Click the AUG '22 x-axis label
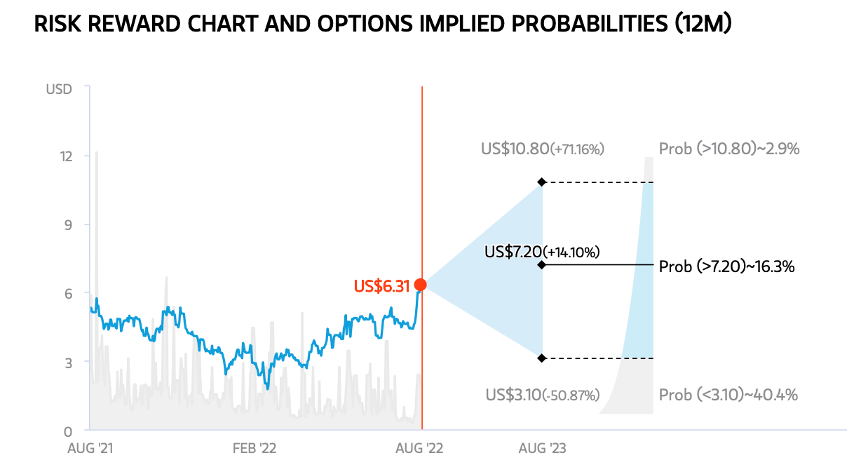This screenshot has width=868, height=474. 420,448
